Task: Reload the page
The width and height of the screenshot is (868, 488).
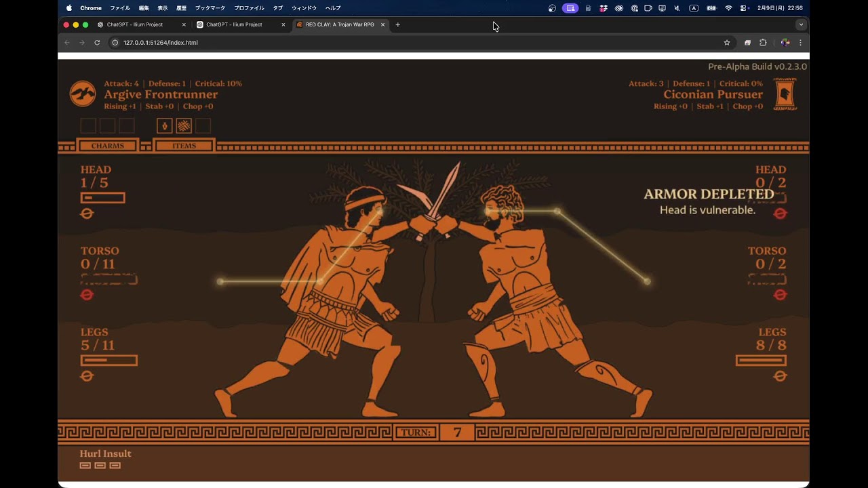Action: pos(97,43)
